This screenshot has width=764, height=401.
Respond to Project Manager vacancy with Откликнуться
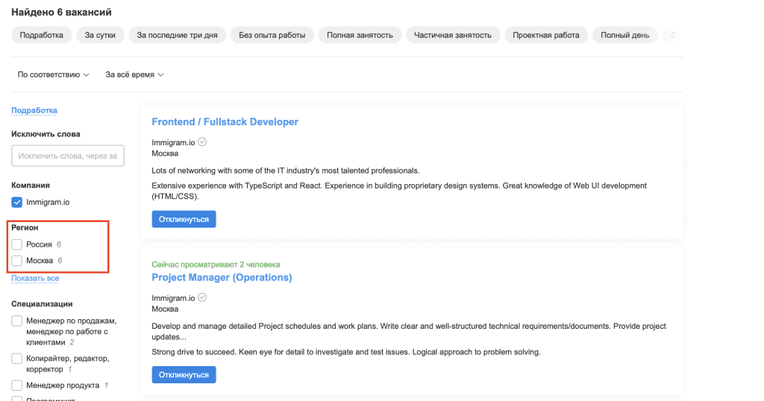(184, 375)
